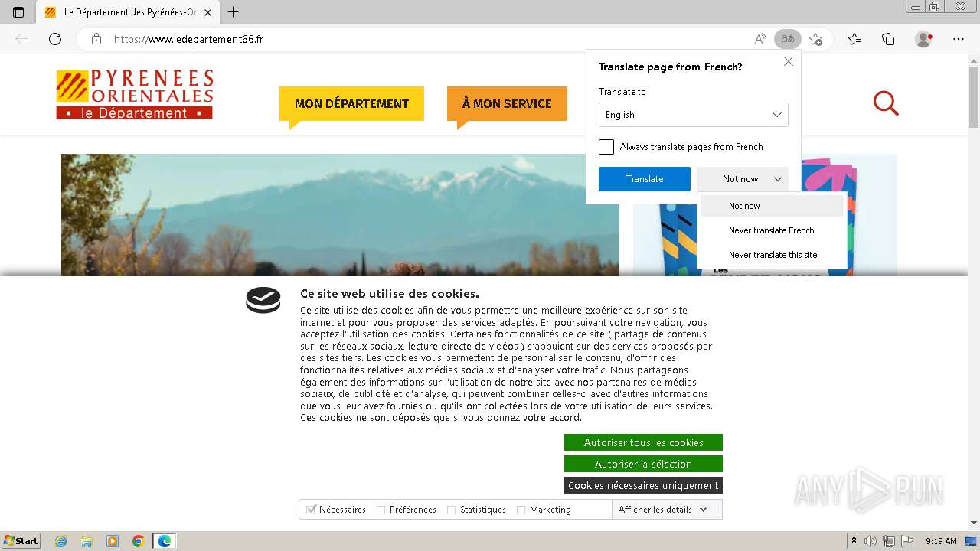Open Edge Settings and more menu
Screen dimensions: 980x551
[x=959, y=39]
